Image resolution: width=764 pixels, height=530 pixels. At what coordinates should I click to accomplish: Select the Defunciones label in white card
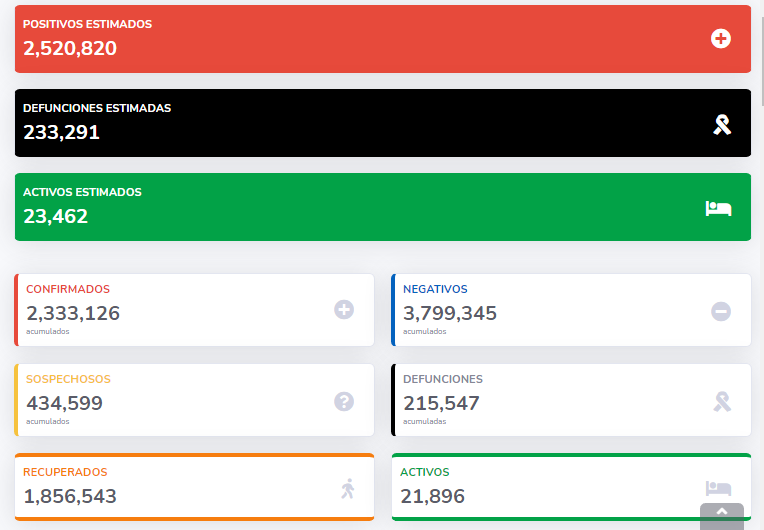point(443,379)
